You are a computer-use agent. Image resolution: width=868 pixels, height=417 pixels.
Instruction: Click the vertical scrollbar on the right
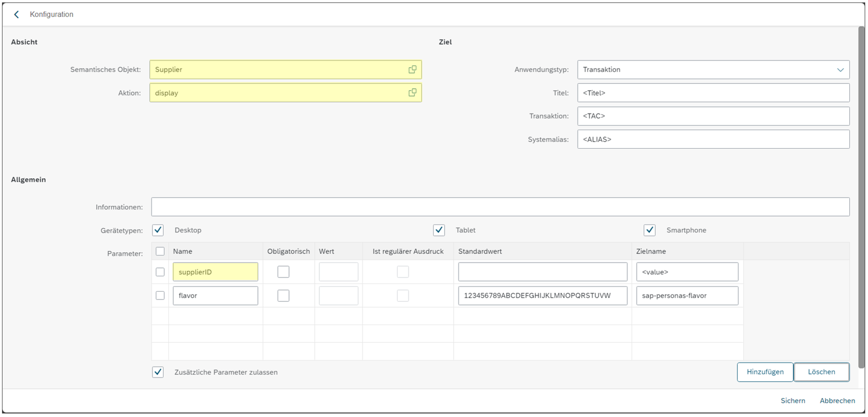tap(861, 197)
